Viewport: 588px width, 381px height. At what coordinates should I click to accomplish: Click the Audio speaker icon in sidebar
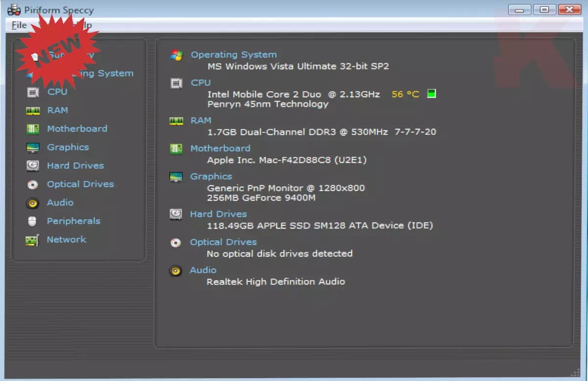click(33, 203)
